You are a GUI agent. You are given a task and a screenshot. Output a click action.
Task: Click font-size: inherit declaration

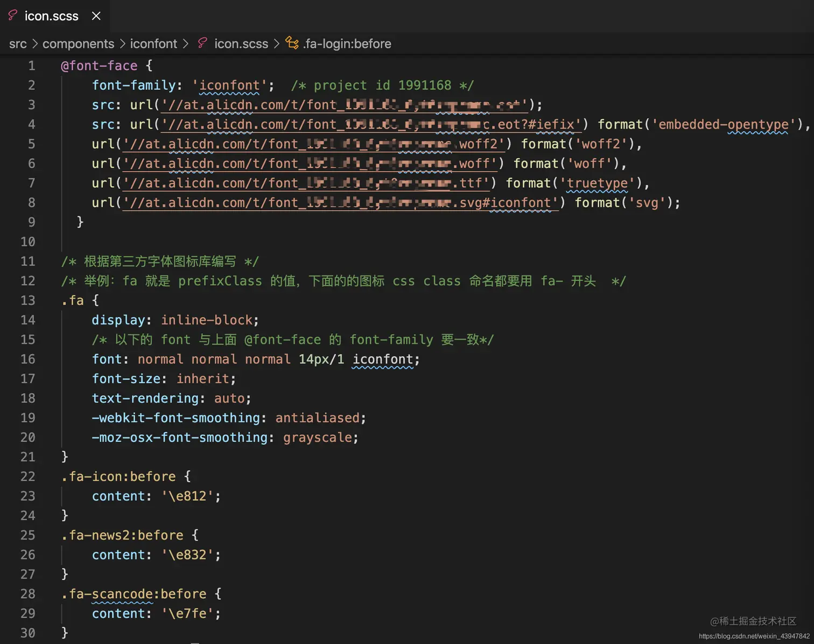point(164,379)
